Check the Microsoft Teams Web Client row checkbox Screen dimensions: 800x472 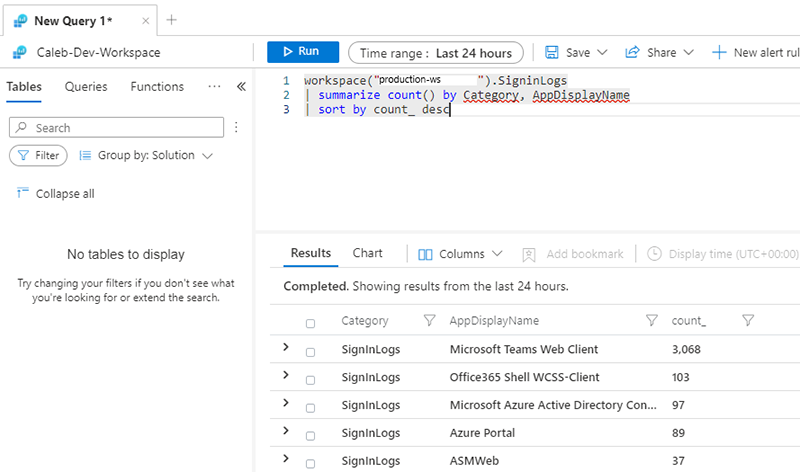coord(310,352)
